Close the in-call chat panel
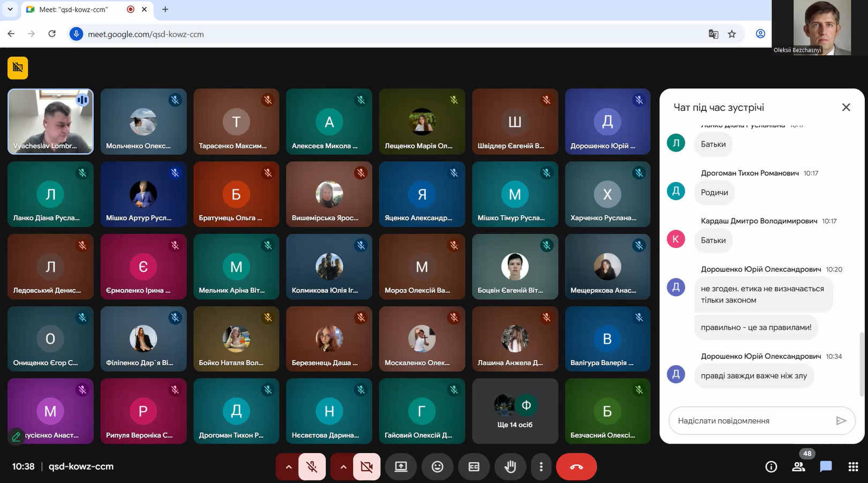This screenshot has width=868, height=483. (x=846, y=107)
